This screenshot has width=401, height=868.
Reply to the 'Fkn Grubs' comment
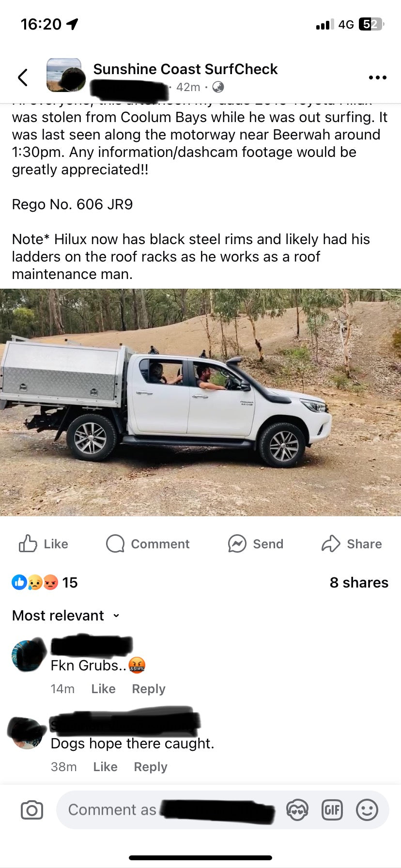(149, 689)
